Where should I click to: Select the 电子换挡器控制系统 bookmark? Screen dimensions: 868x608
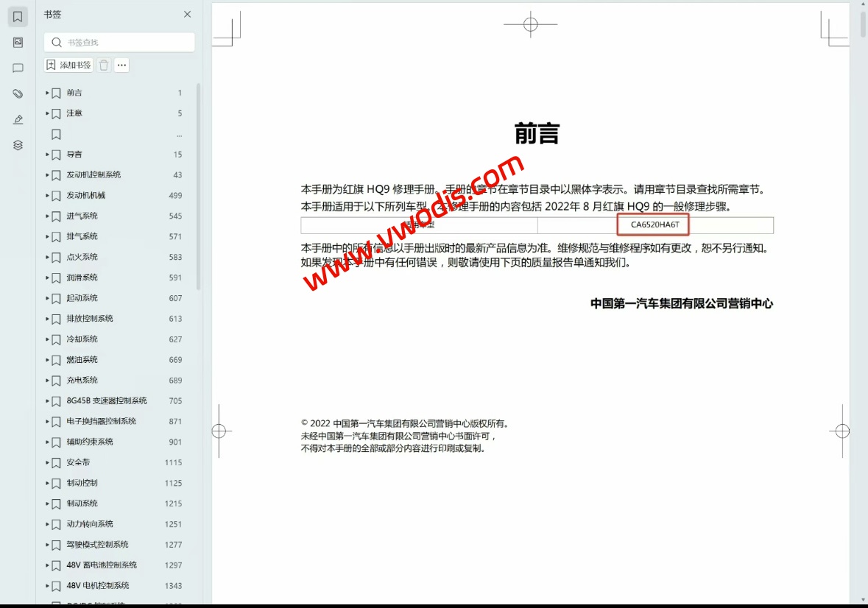(x=102, y=421)
